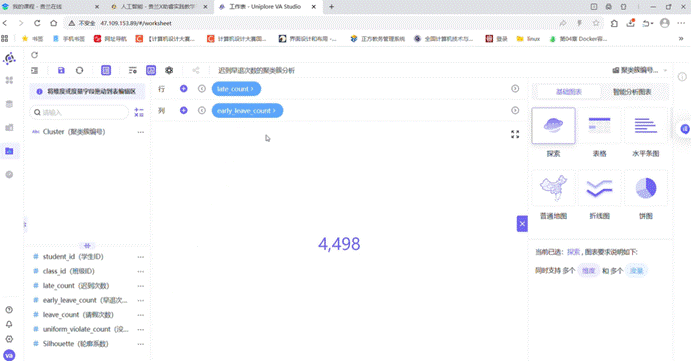Open more options for the late_count field
Image resolution: width=691 pixels, height=361 pixels.
point(141,286)
